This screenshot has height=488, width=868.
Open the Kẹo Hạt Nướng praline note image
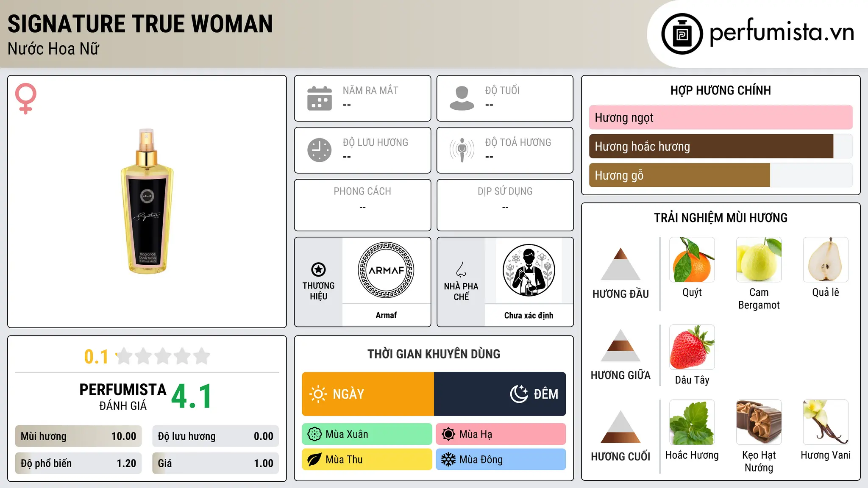(x=759, y=422)
